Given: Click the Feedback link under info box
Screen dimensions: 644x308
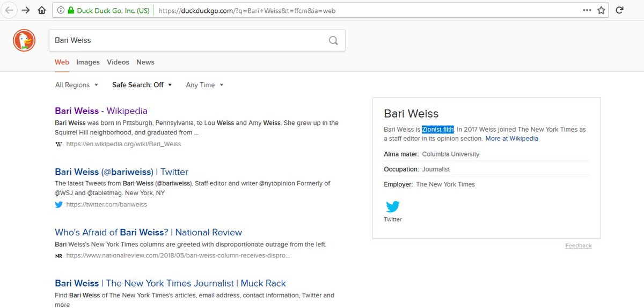Looking at the screenshot, I should pyautogui.click(x=578, y=246).
